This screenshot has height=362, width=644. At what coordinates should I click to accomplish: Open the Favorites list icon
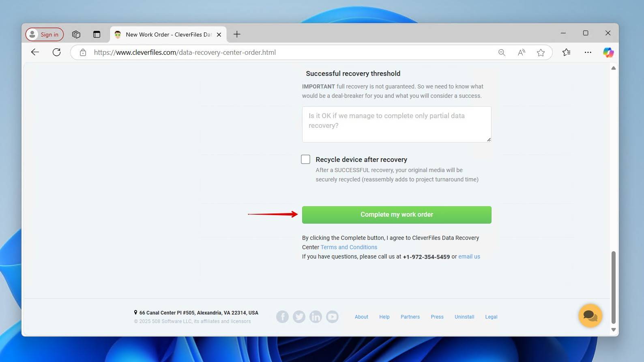tap(567, 52)
